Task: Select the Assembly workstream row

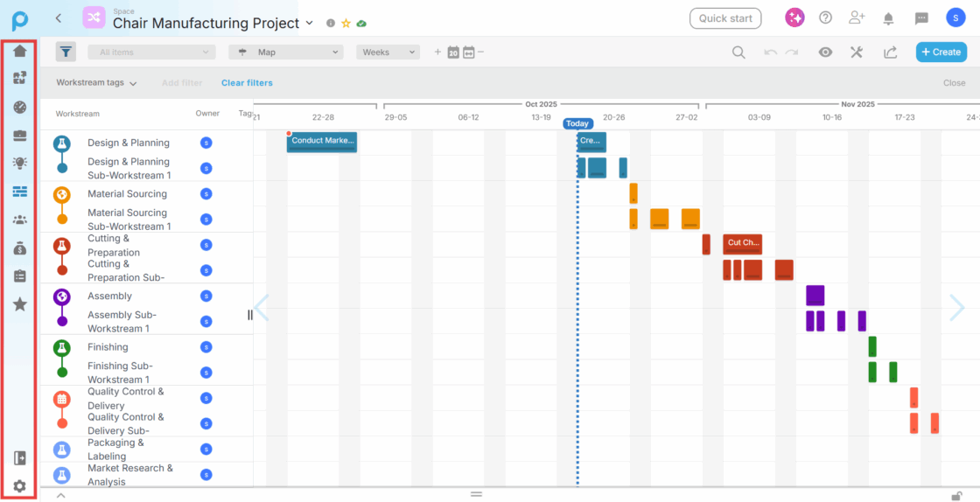Action: (x=109, y=296)
